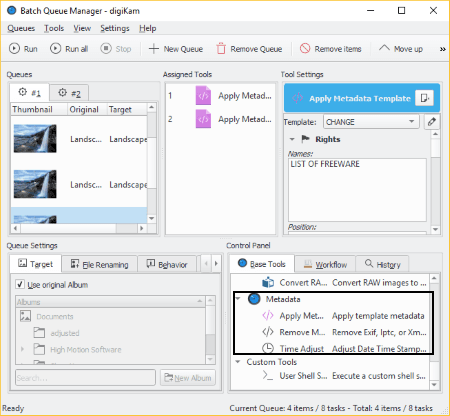
Task: Click queue settings tabs left arrow
Action: 206,264
